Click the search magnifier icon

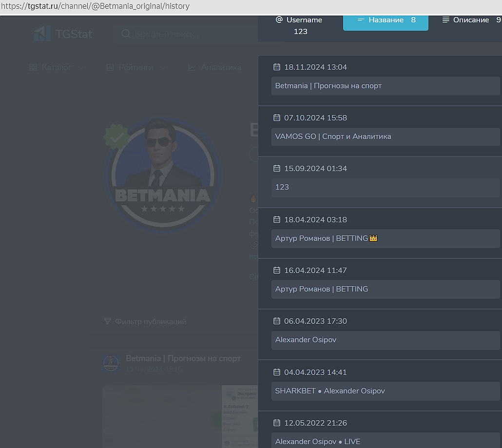pos(126,34)
